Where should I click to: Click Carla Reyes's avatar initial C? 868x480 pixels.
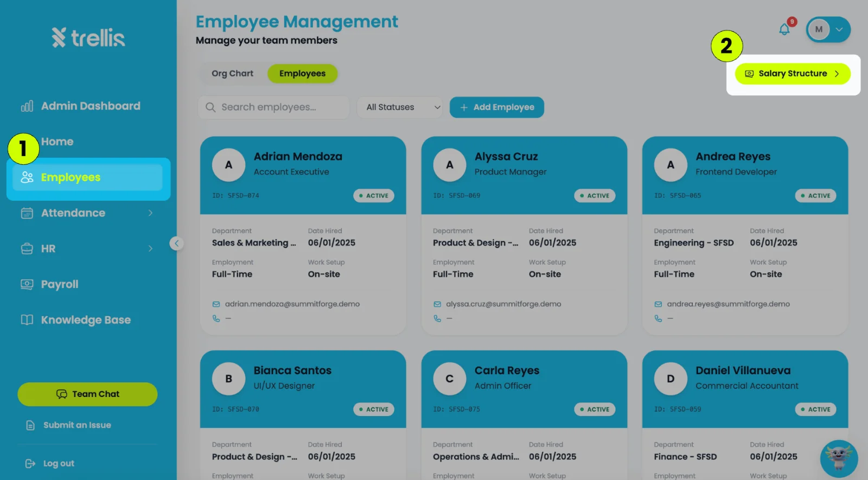449,379
